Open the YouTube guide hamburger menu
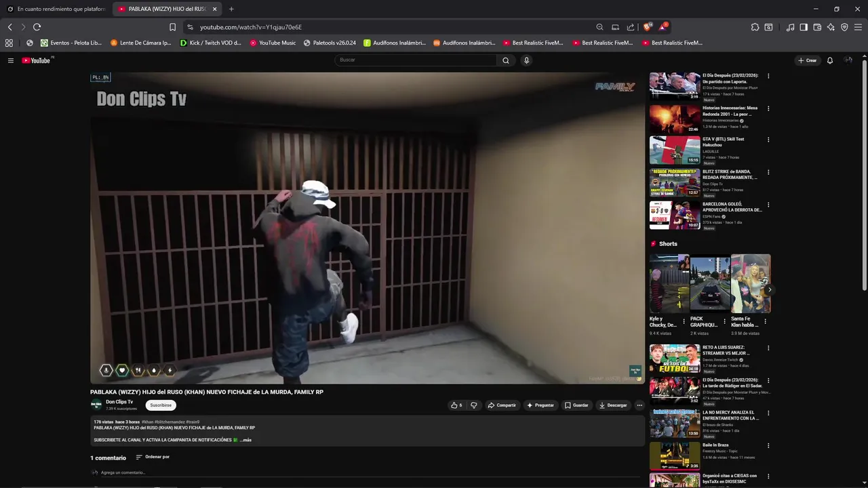Image resolution: width=868 pixels, height=488 pixels. (10, 60)
